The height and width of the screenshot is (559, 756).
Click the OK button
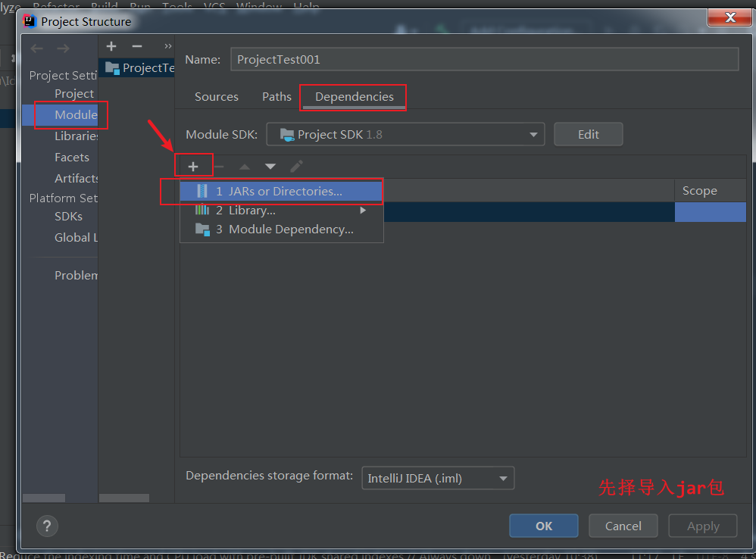(x=543, y=526)
